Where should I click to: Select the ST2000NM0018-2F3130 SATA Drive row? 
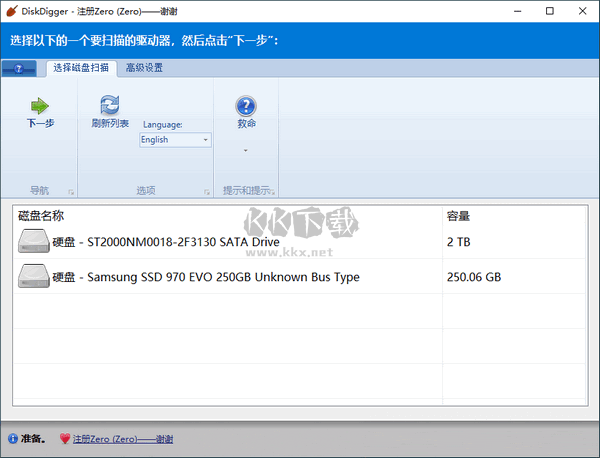(299, 241)
